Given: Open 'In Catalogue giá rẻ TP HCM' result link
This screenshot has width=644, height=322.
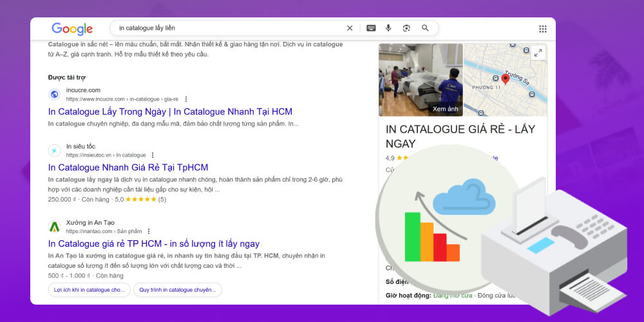Looking at the screenshot, I should [x=154, y=243].
